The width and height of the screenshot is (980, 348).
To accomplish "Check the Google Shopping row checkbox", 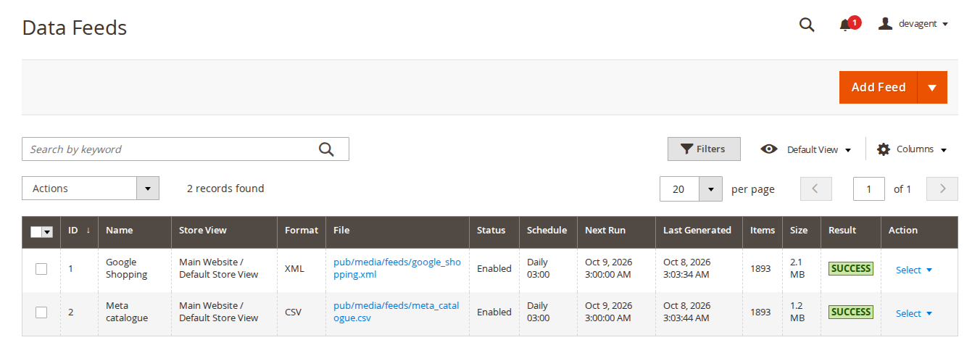I will pyautogui.click(x=41, y=268).
